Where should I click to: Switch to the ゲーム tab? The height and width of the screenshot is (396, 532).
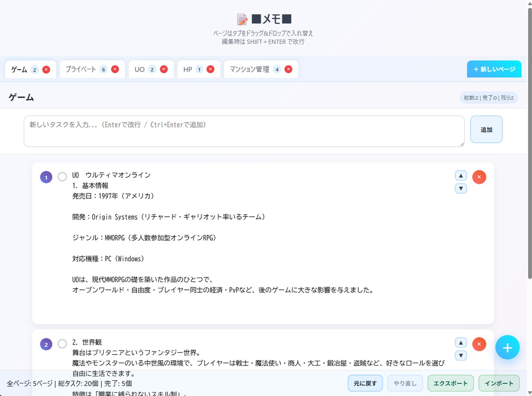pos(31,70)
